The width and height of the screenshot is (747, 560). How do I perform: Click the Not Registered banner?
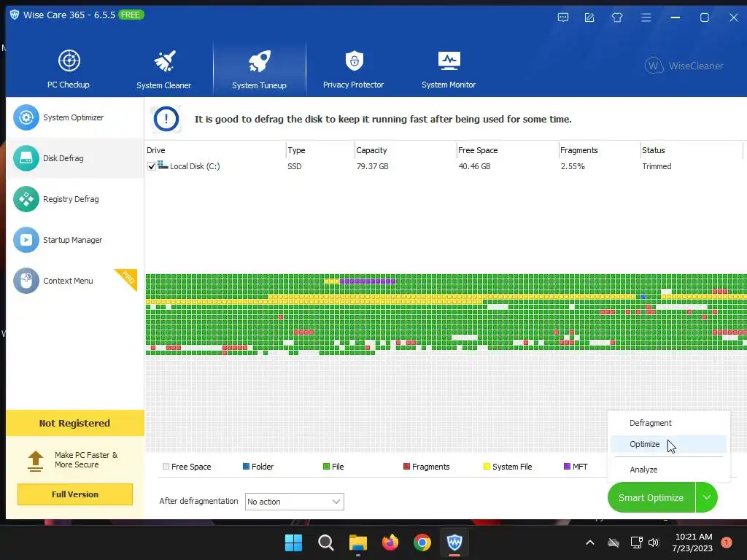click(x=75, y=423)
